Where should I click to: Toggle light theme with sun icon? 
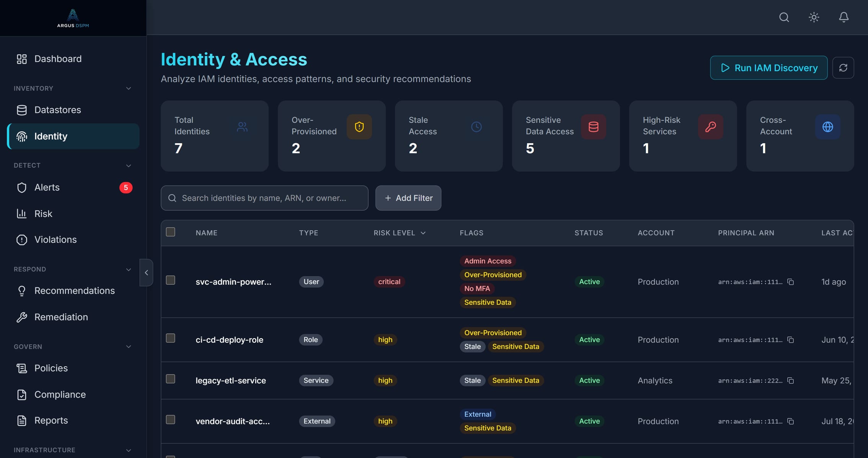coord(814,17)
